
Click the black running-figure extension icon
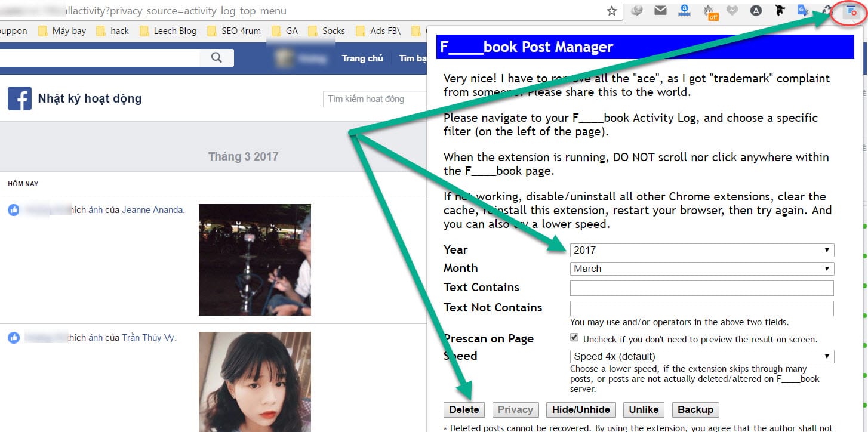[780, 10]
